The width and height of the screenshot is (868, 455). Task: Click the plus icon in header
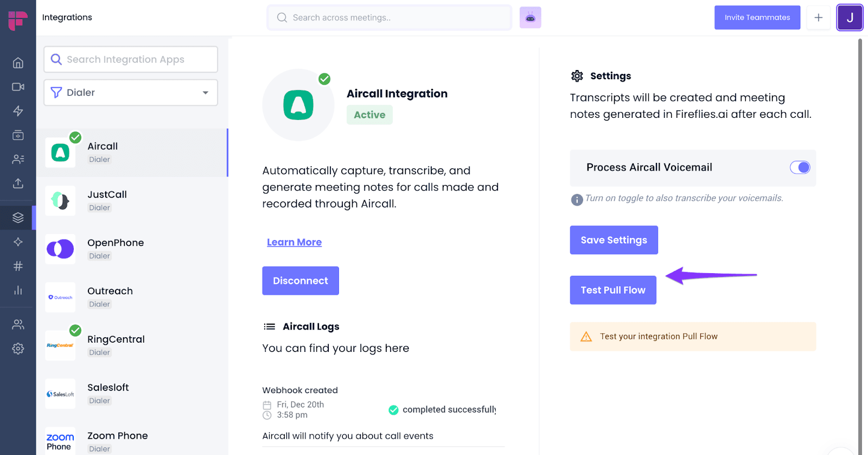point(818,17)
